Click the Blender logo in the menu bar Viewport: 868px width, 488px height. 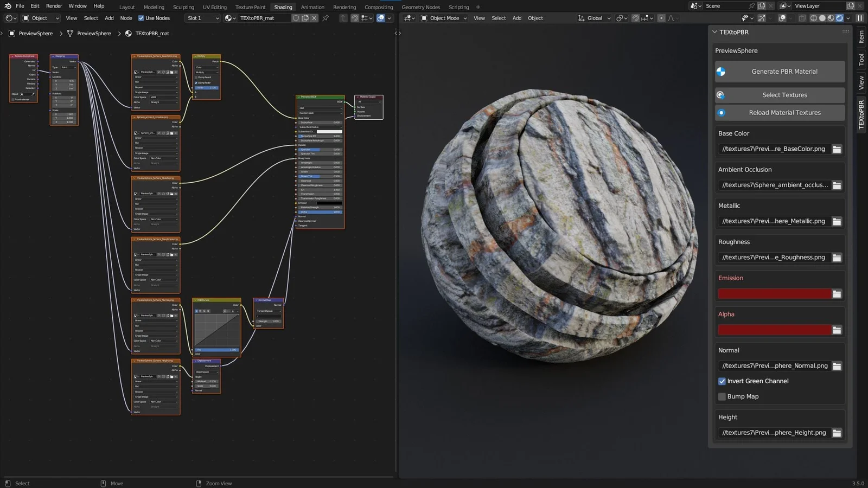8,6
